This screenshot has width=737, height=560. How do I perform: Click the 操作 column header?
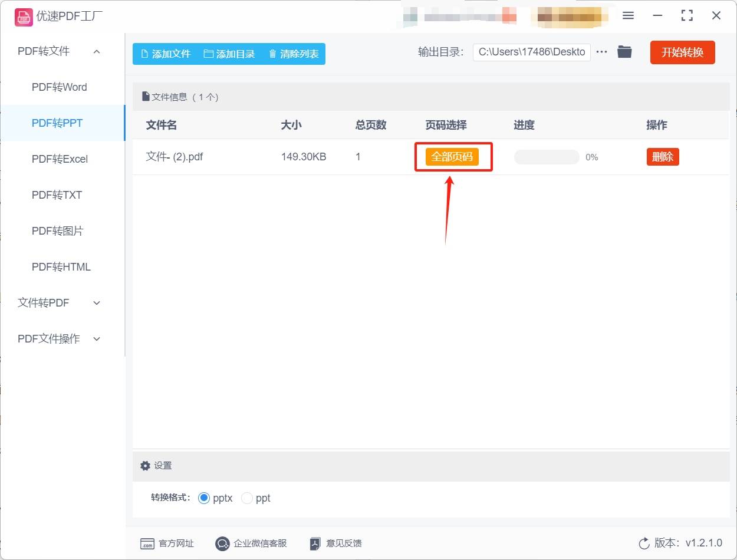coord(657,125)
